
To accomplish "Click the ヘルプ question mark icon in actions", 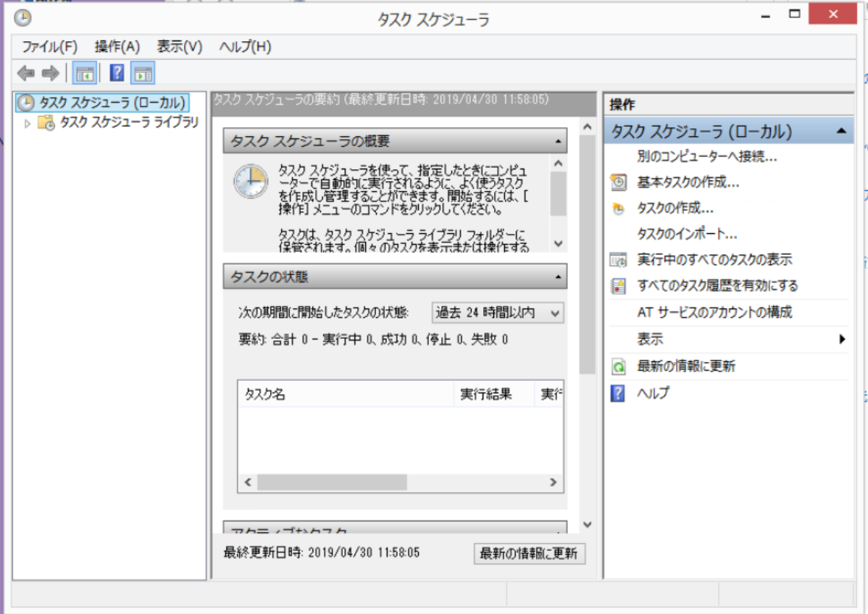I will (x=618, y=393).
